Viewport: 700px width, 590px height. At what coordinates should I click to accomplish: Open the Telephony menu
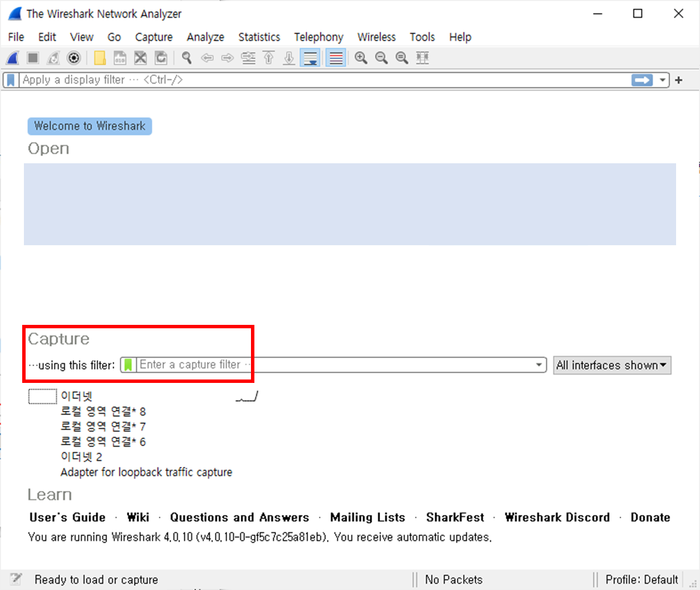[319, 37]
